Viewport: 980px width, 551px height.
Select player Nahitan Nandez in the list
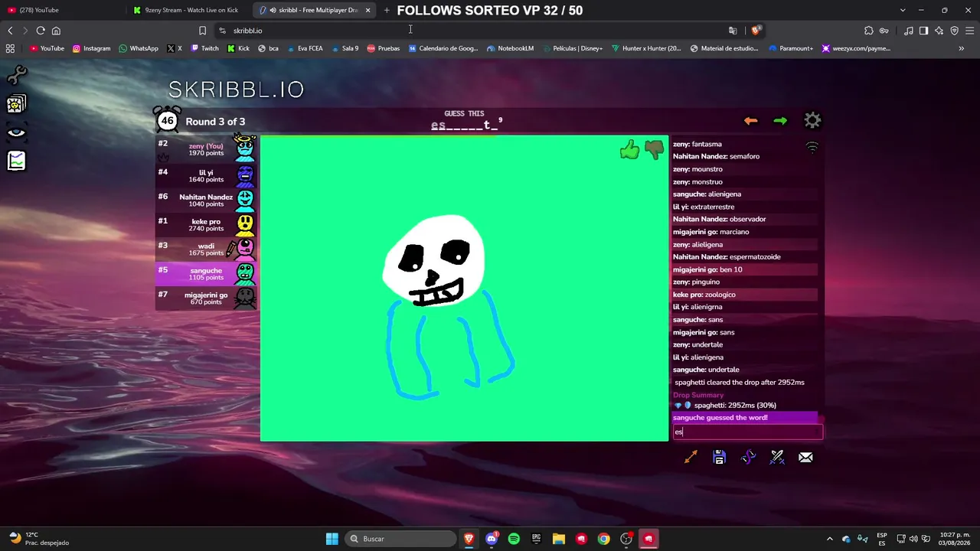pos(206,200)
